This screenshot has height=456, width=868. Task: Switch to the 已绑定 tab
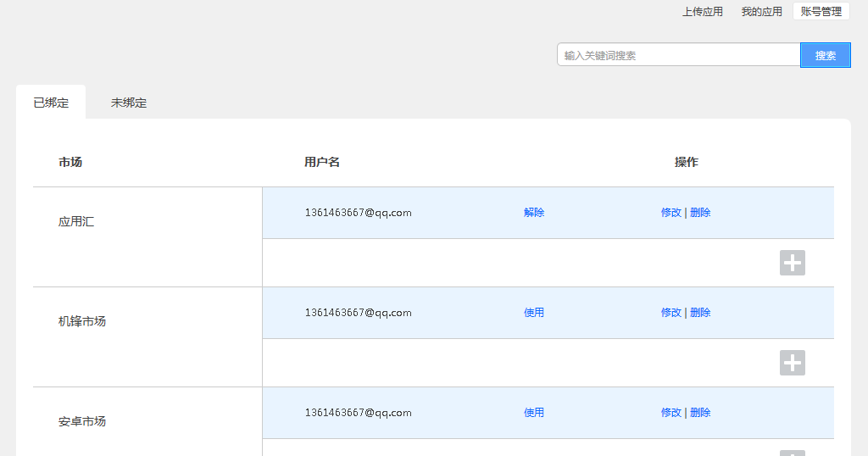coord(51,103)
